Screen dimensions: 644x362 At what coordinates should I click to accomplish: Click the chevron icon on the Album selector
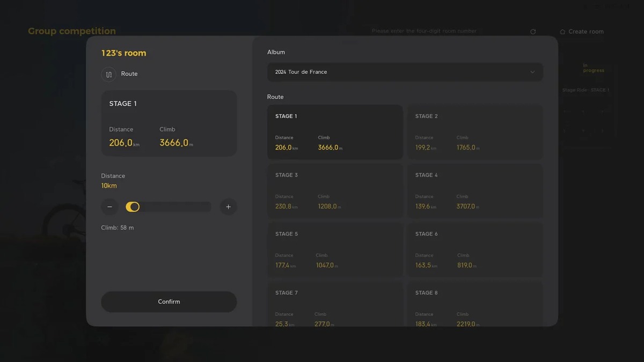532,72
